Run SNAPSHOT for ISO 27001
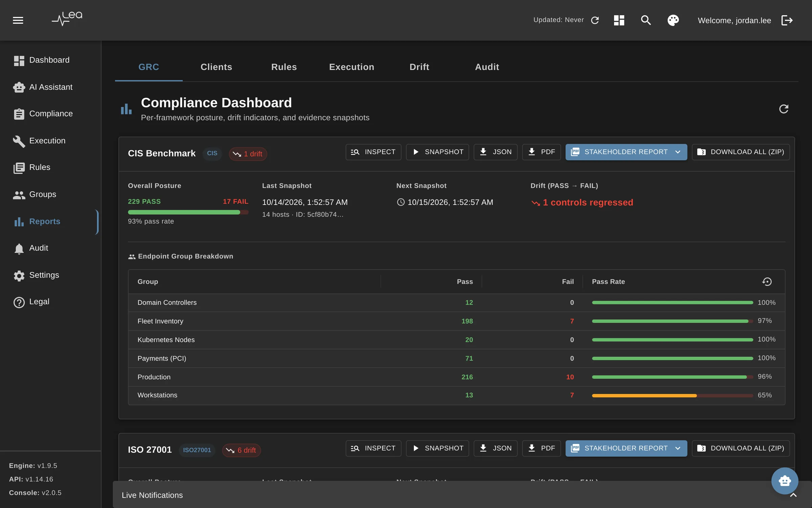Screen dimensions: 812x508 click(x=437, y=448)
